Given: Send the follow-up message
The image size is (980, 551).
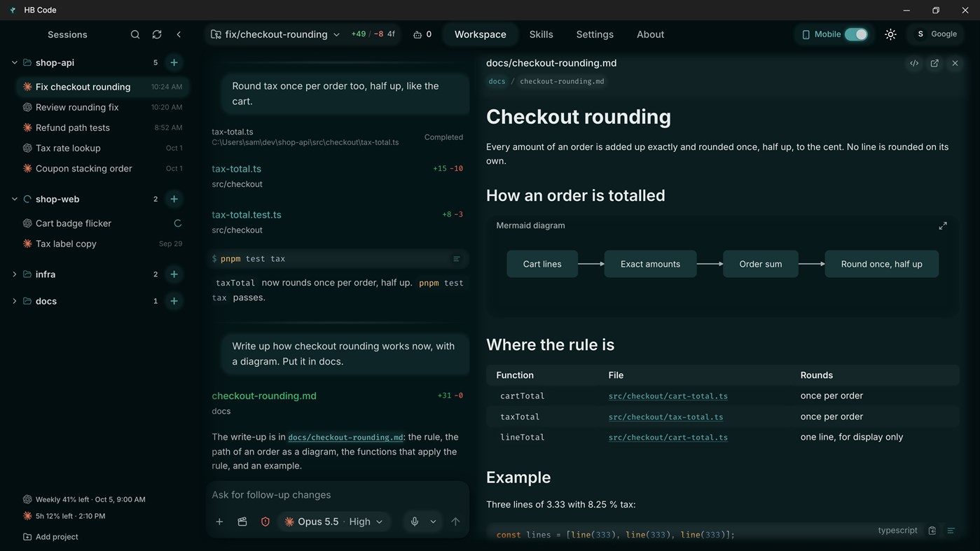Looking at the screenshot, I should (x=455, y=522).
